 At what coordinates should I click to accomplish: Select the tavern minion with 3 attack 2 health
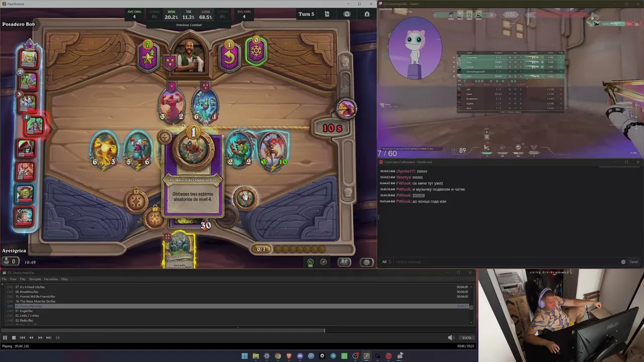point(172,105)
